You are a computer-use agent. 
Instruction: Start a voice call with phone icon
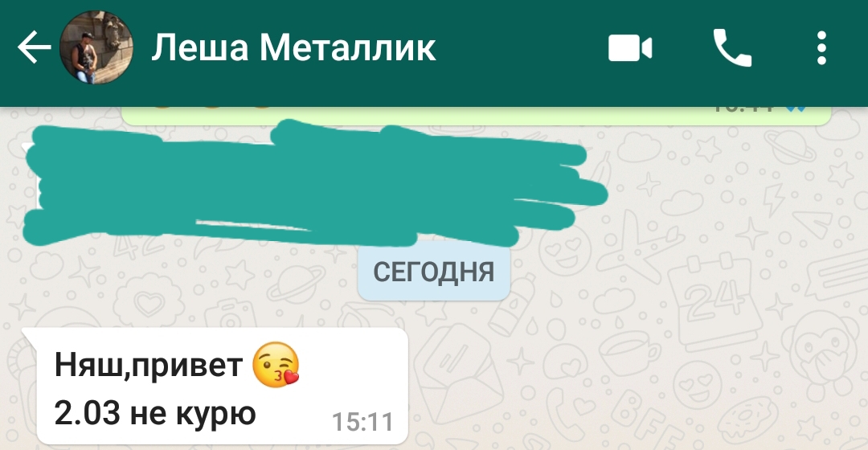click(x=732, y=48)
